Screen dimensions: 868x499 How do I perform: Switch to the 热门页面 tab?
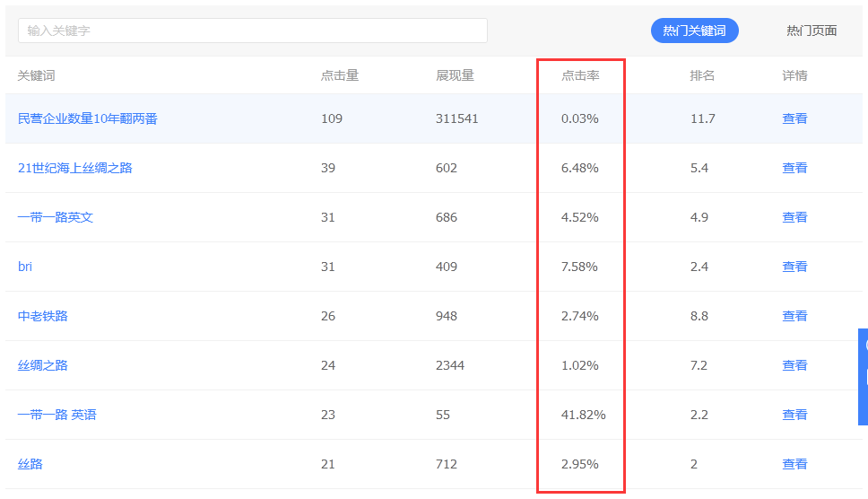click(811, 31)
